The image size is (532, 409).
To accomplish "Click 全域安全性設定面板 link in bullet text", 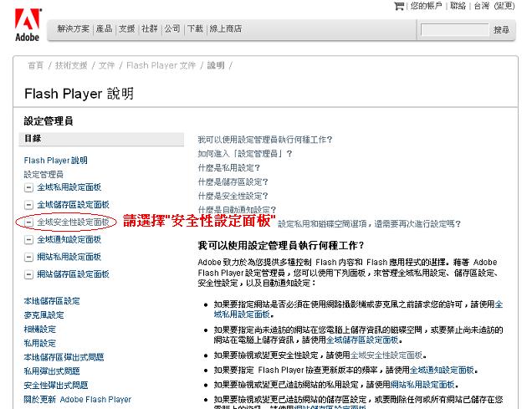I will tap(386, 355).
